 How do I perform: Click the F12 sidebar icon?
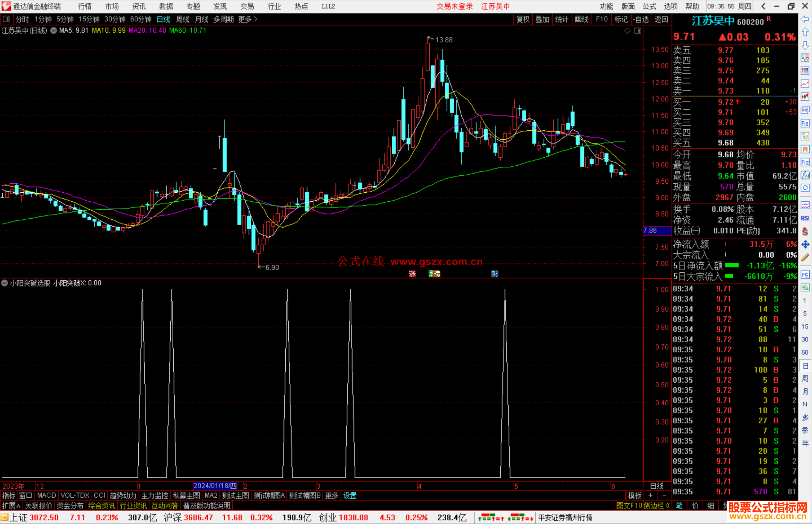pyautogui.click(x=805, y=162)
